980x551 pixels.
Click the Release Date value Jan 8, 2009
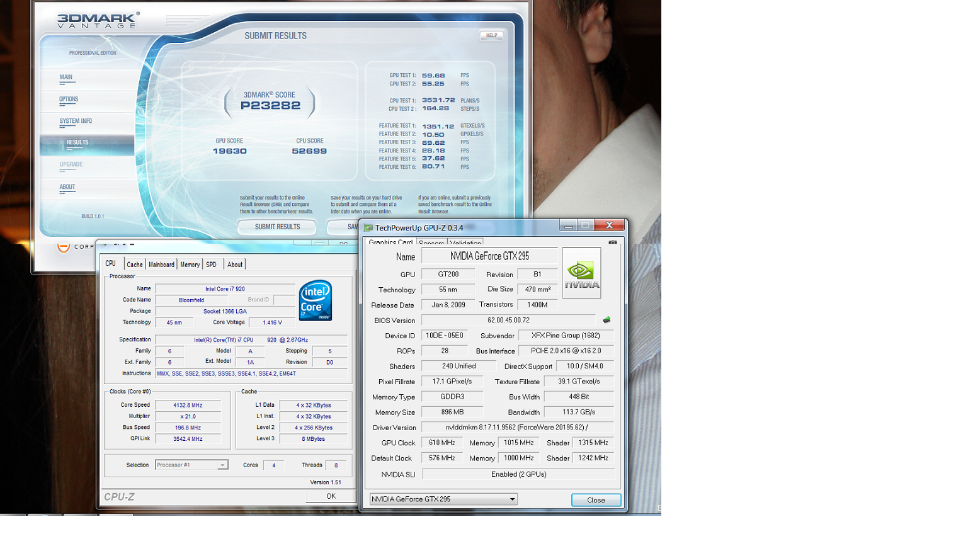448,305
